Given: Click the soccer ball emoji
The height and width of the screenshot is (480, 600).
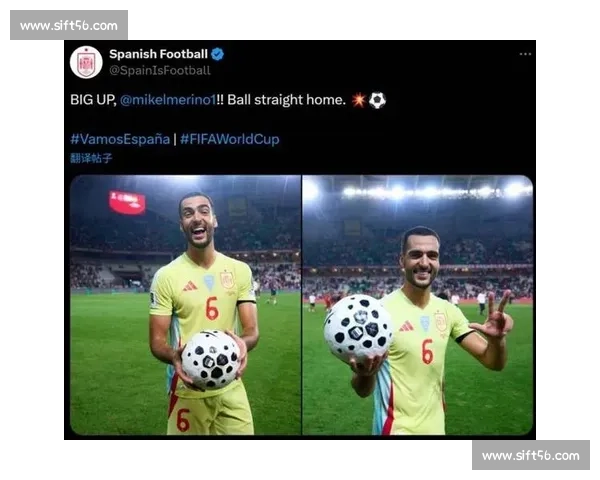Looking at the screenshot, I should click(x=377, y=100).
